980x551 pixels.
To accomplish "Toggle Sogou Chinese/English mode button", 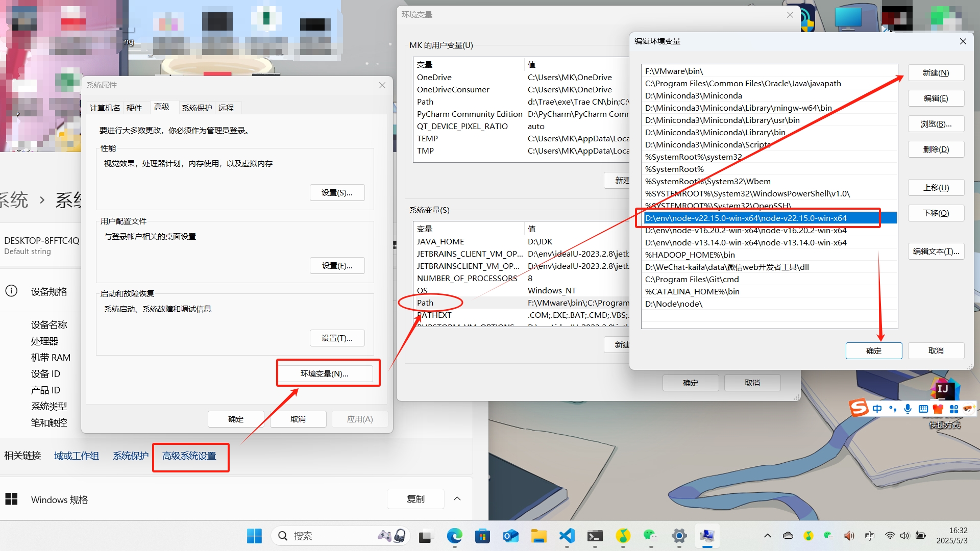I will (877, 409).
